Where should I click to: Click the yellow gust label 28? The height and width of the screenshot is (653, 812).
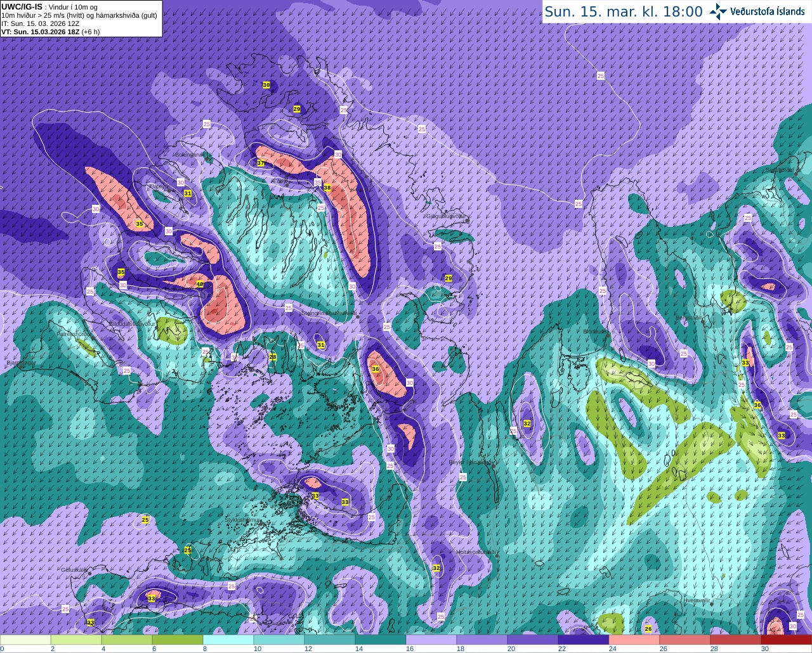pos(273,357)
